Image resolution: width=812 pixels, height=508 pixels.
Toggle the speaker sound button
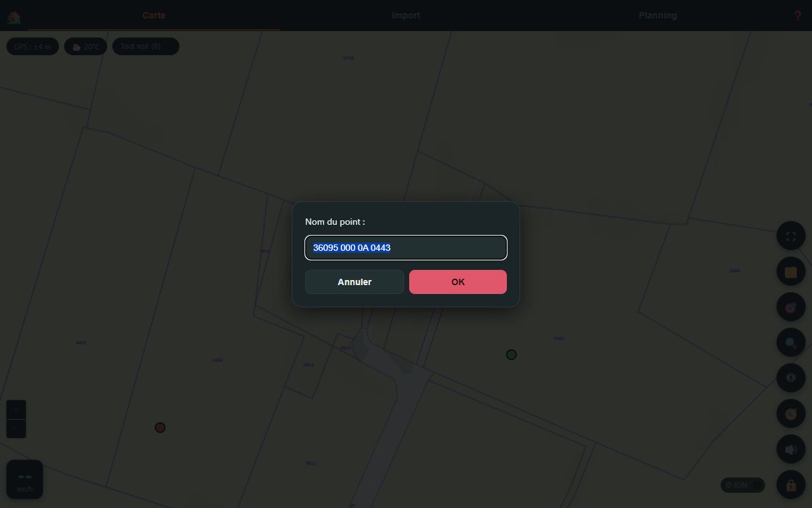click(791, 449)
